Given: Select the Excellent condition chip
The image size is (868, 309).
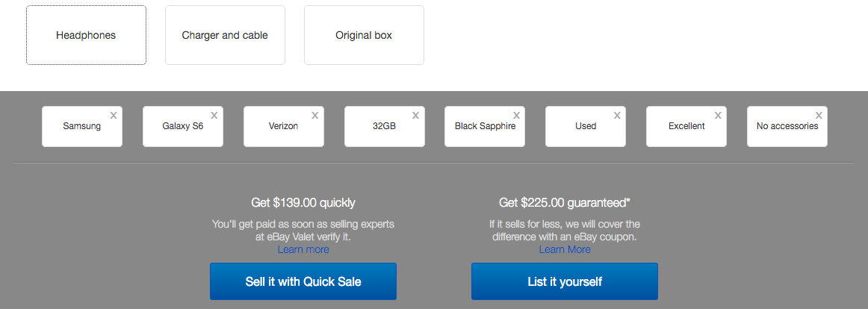Looking at the screenshot, I should (686, 127).
